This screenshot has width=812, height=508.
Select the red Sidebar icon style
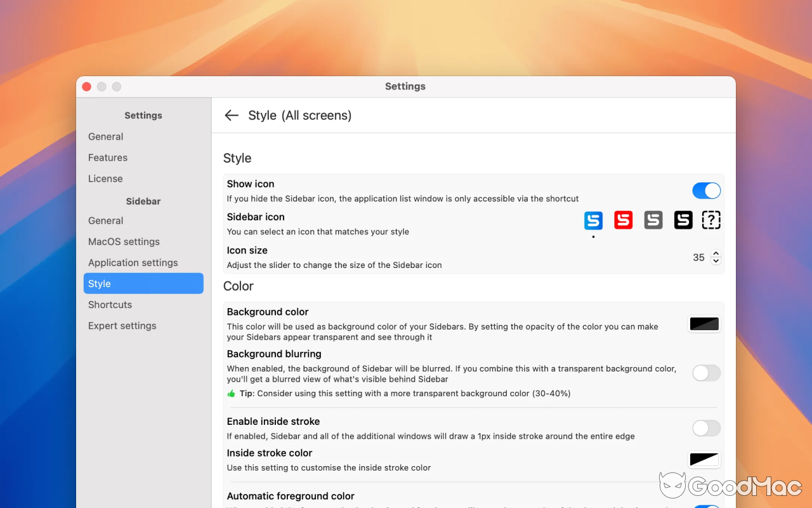tap(623, 220)
